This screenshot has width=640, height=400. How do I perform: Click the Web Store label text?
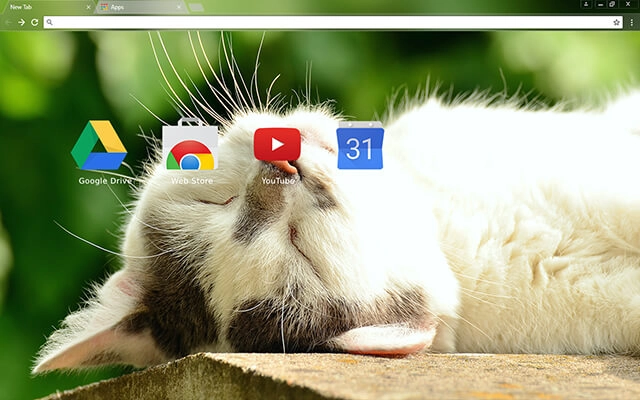click(192, 181)
